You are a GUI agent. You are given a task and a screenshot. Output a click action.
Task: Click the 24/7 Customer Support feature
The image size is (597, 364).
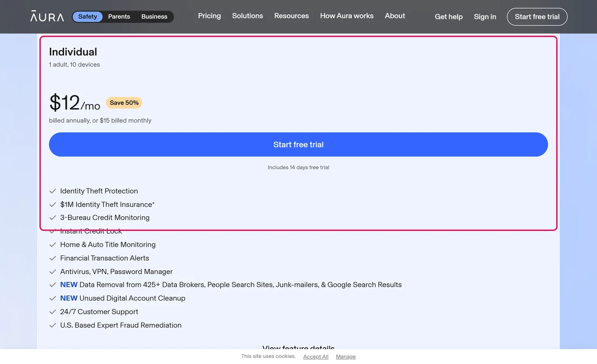[99, 312]
